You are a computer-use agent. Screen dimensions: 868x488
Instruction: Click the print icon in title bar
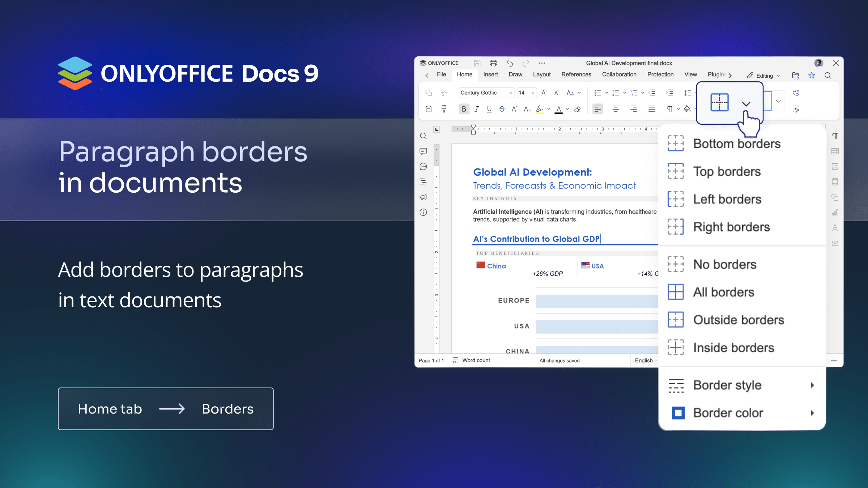pyautogui.click(x=493, y=63)
